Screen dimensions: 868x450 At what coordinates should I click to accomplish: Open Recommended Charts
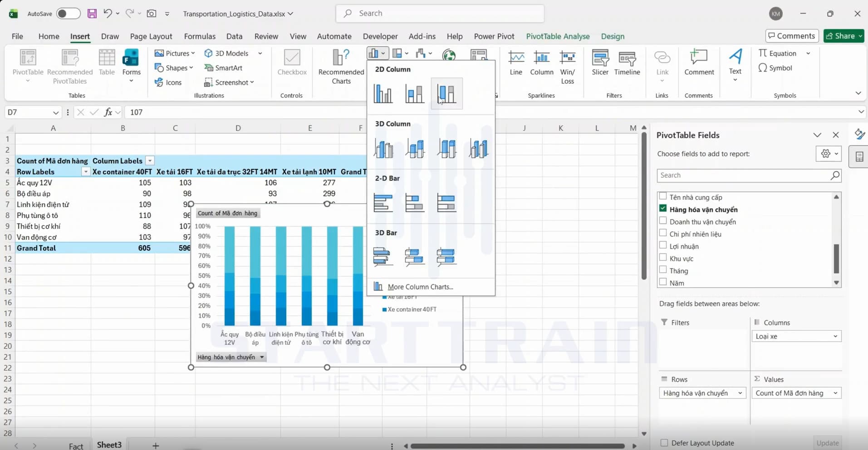click(x=341, y=67)
